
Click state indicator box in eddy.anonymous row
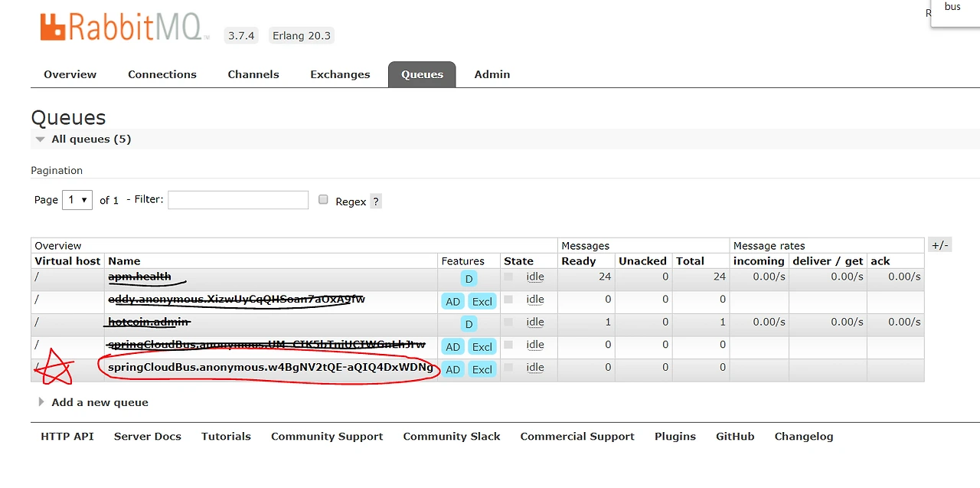(x=508, y=300)
